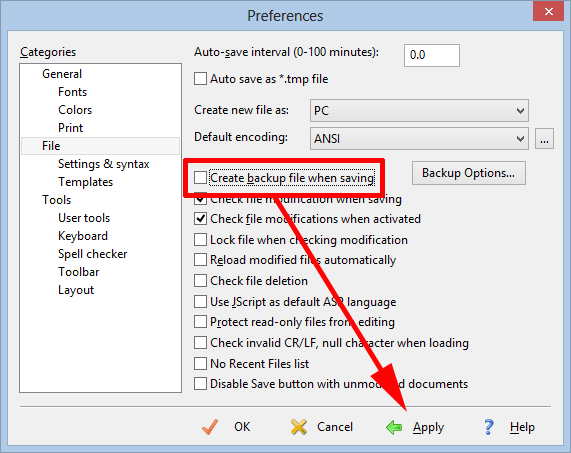Open the Keyboard tools category
The image size is (571, 453).
83,236
